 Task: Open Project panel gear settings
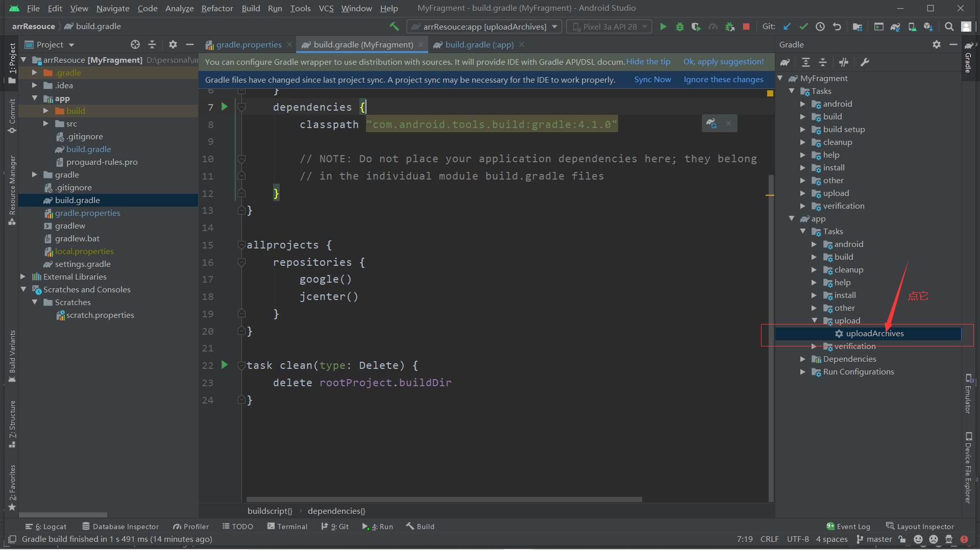pyautogui.click(x=173, y=45)
